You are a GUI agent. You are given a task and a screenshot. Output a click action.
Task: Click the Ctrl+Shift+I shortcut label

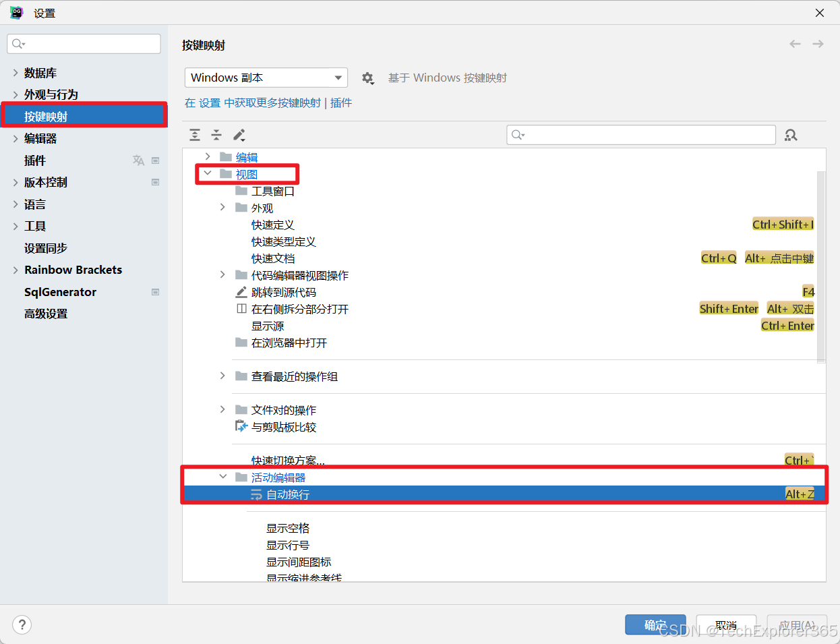click(x=783, y=225)
